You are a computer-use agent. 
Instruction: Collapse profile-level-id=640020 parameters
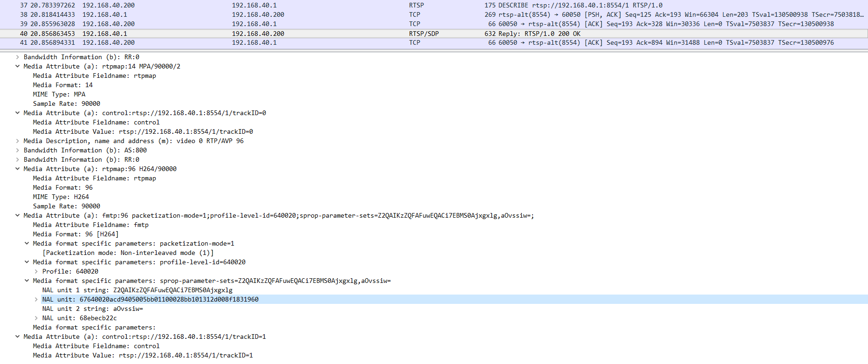[27, 262]
